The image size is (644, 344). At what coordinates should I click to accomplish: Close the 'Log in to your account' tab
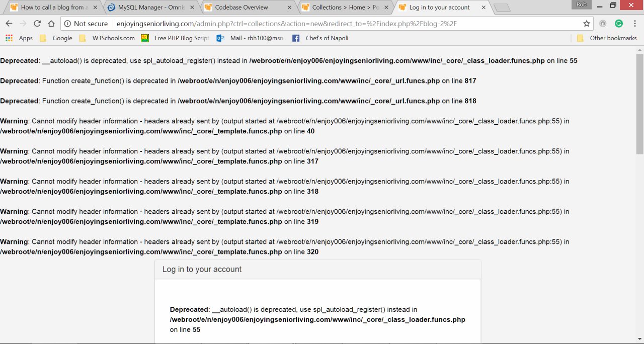(x=483, y=8)
